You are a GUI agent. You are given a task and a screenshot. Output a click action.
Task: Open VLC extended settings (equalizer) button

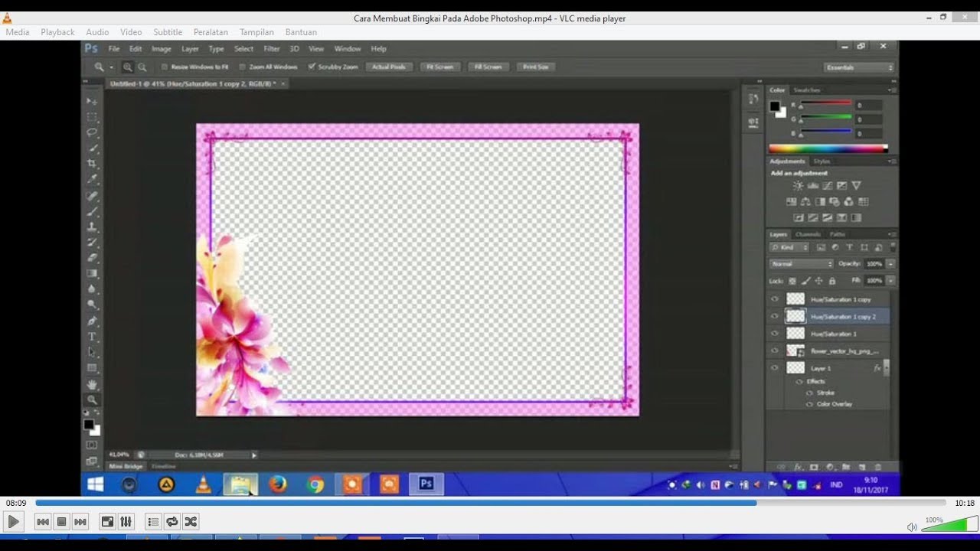pos(126,522)
